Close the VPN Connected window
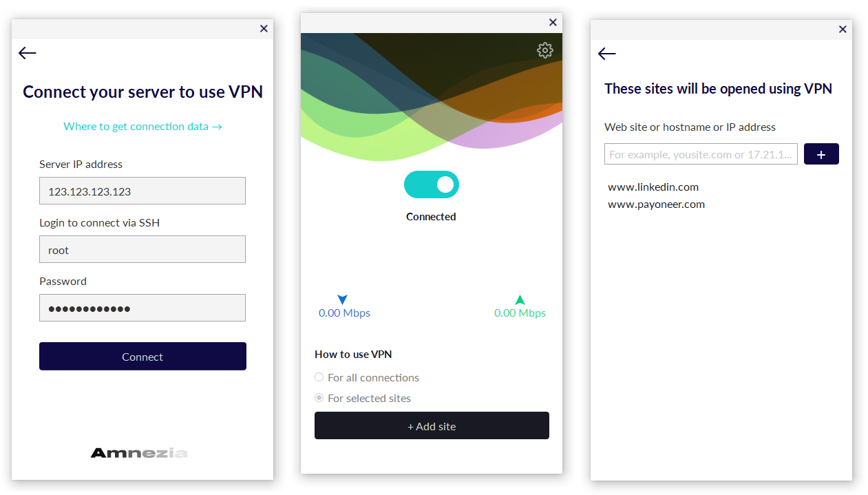This screenshot has width=868, height=495. [x=553, y=22]
